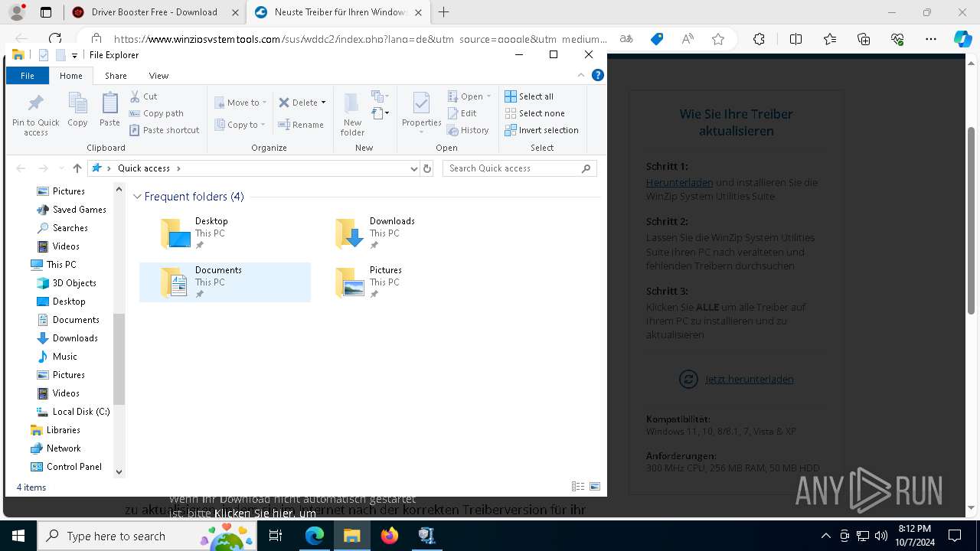The height and width of the screenshot is (551, 980).
Task: Open Edge Settings and more menu
Action: click(931, 39)
